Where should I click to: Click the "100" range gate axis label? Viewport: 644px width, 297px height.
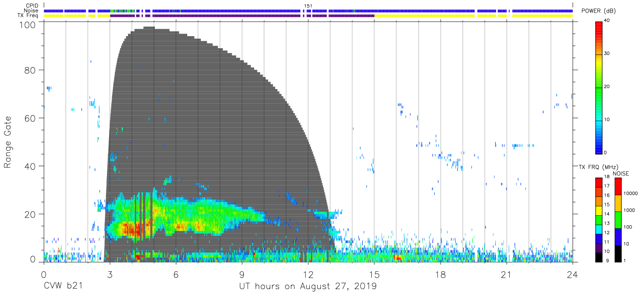(28, 25)
